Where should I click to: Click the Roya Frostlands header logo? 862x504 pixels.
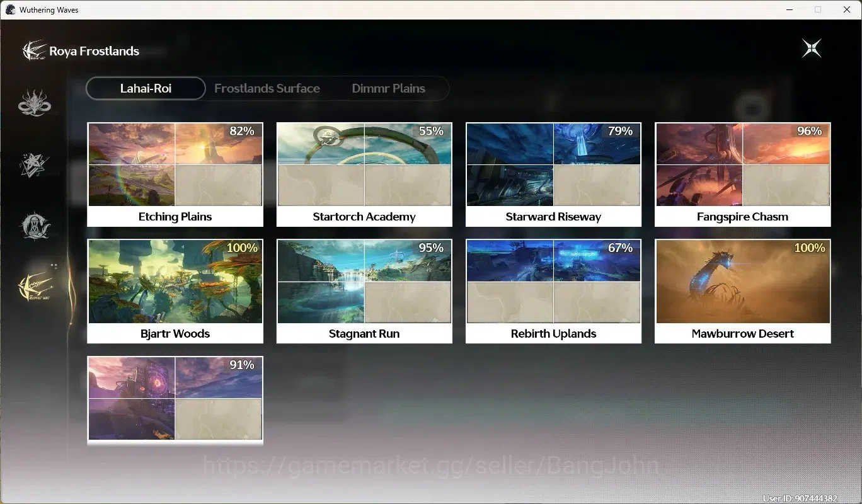point(35,51)
